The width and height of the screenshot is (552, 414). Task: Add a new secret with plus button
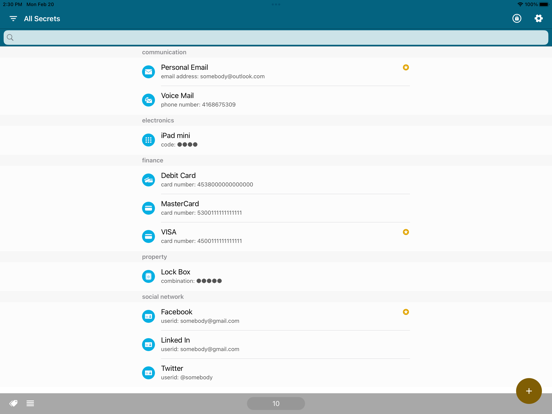click(529, 391)
